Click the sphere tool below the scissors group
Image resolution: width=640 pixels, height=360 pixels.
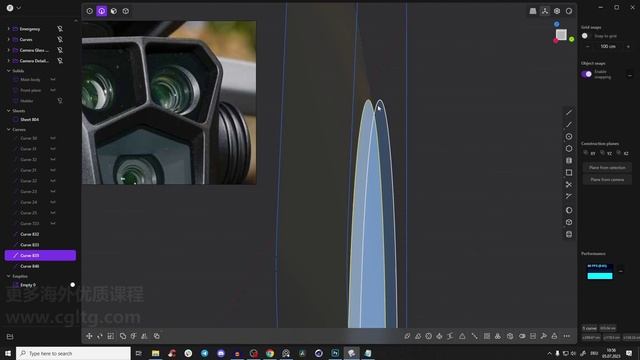point(569,210)
